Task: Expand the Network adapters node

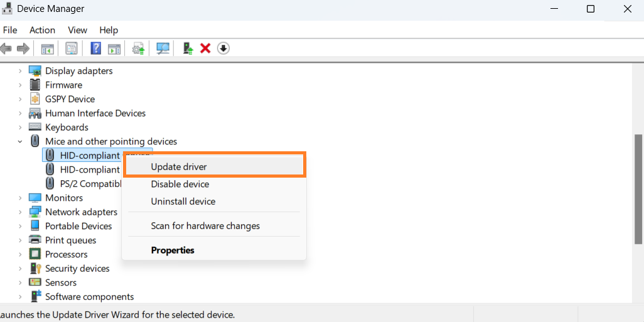Action: point(19,212)
